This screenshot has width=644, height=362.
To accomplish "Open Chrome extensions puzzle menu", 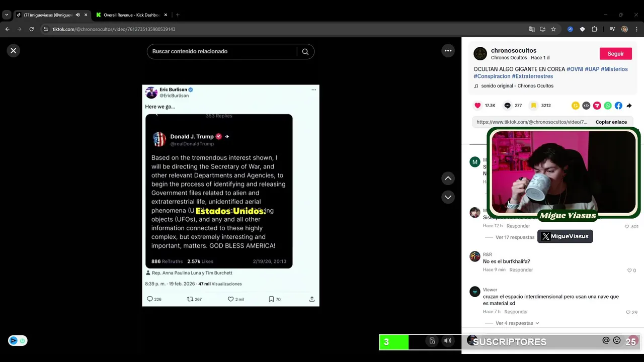I will pos(594,29).
